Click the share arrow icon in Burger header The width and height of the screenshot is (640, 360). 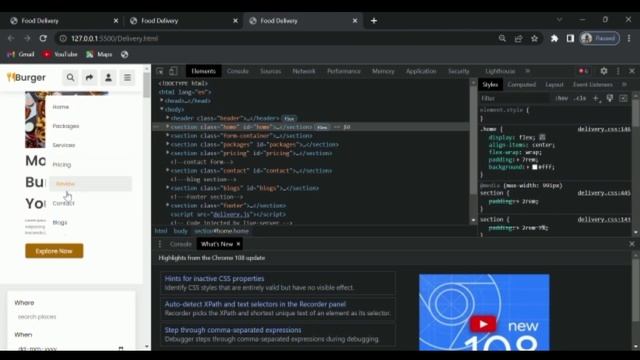(89, 78)
